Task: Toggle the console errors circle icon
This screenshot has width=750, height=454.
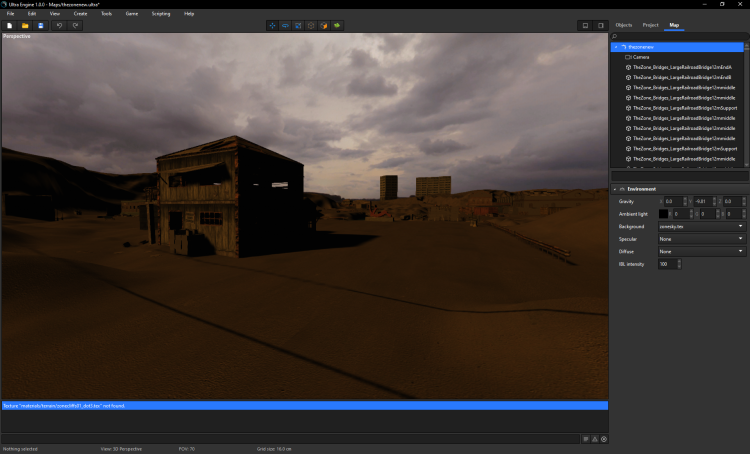Action: point(604,439)
